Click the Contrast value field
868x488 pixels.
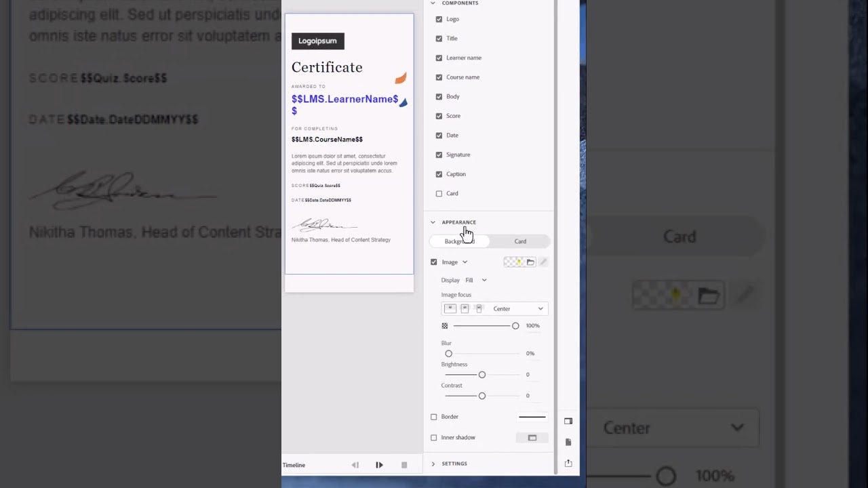pos(528,396)
